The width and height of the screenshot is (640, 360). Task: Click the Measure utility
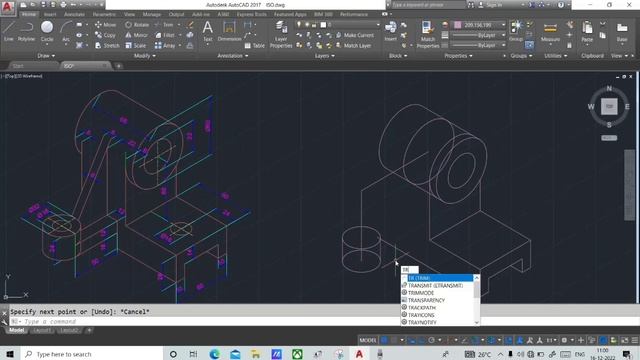point(550,32)
